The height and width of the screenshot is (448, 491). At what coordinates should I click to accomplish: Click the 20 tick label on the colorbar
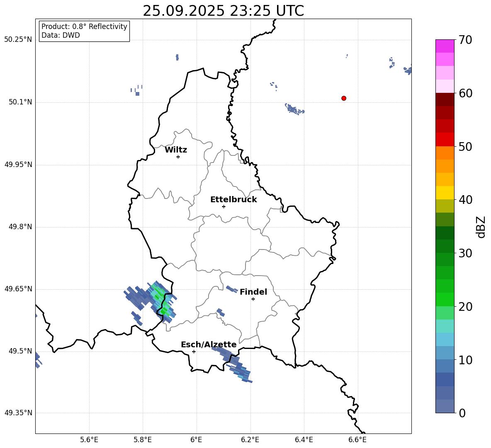[465, 306]
